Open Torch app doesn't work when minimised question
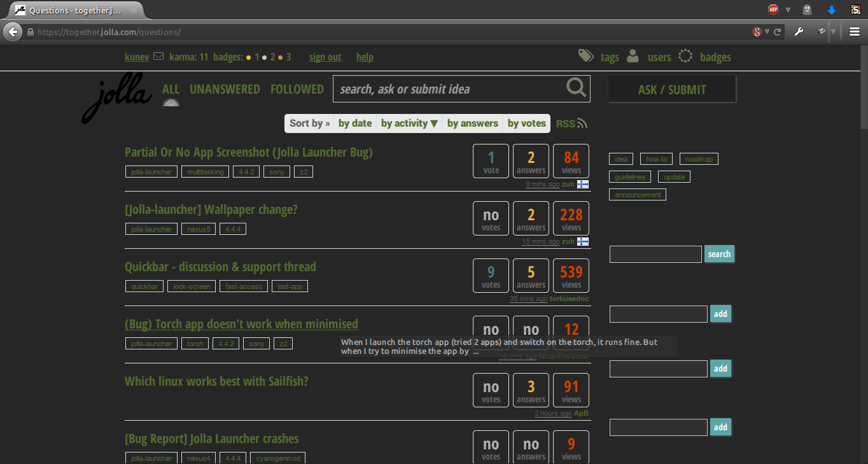Image resolution: width=868 pixels, height=464 pixels. [241, 324]
